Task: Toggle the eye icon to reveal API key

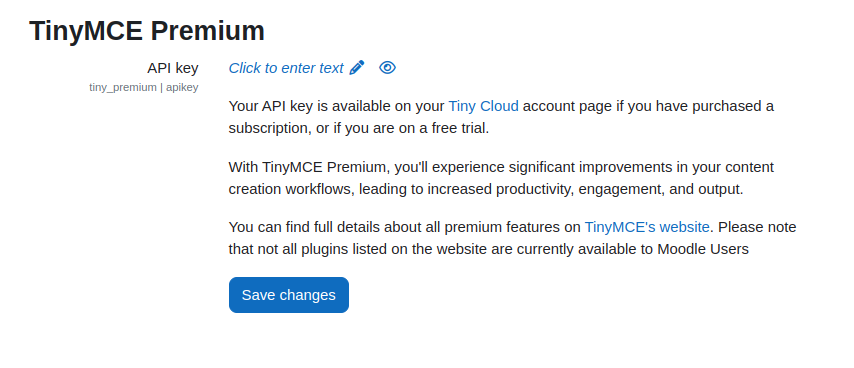Action: 387,68
